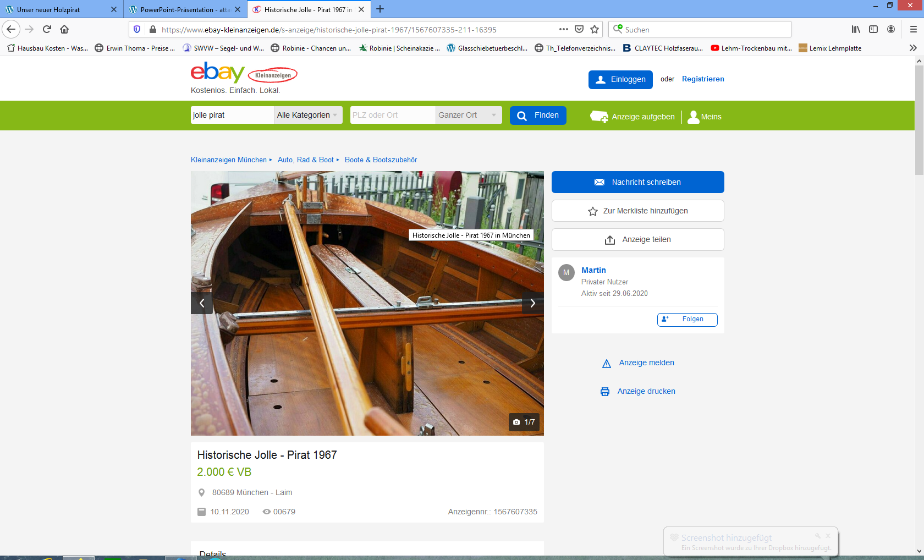Reload the current page
The width and height of the screenshot is (924, 560).
[x=47, y=29]
